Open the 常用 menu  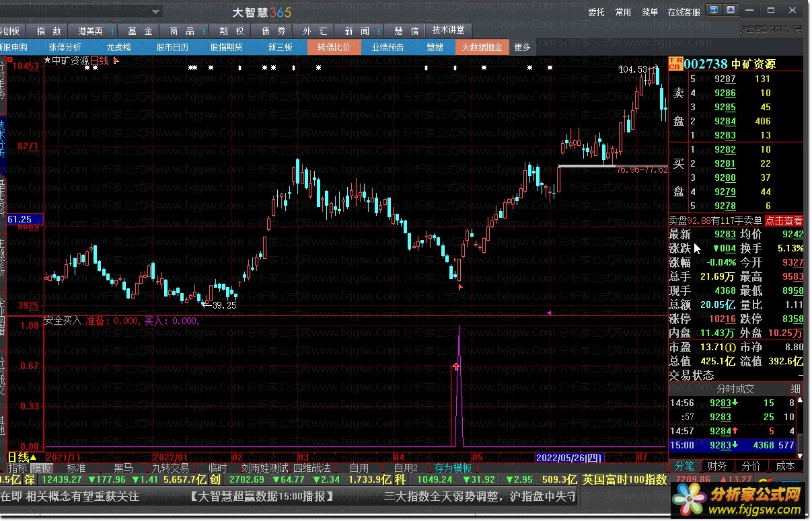tap(623, 12)
